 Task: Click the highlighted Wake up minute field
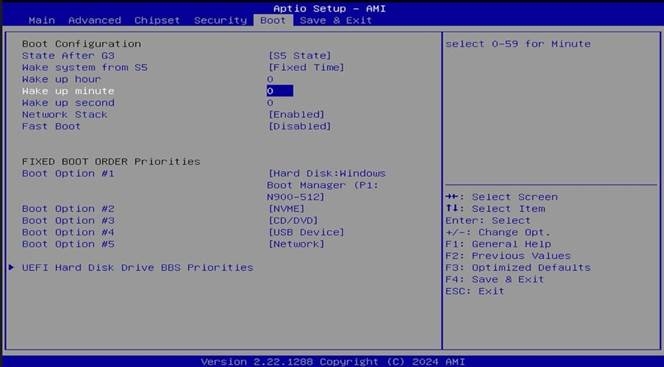[279, 91]
